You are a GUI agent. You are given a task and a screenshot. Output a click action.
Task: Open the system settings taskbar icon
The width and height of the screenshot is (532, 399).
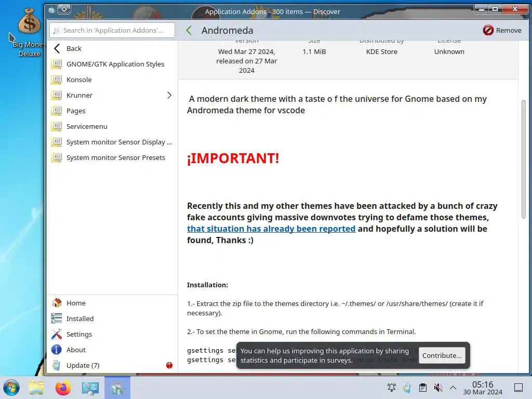click(90, 388)
